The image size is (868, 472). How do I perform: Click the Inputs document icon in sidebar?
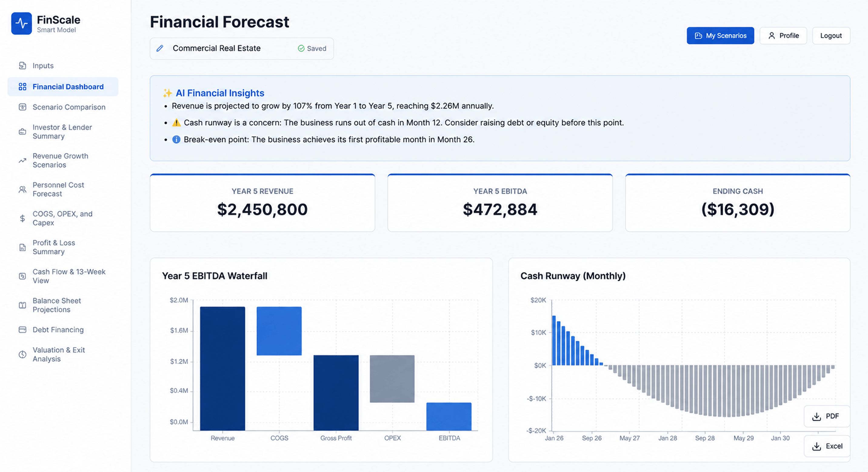tap(22, 66)
